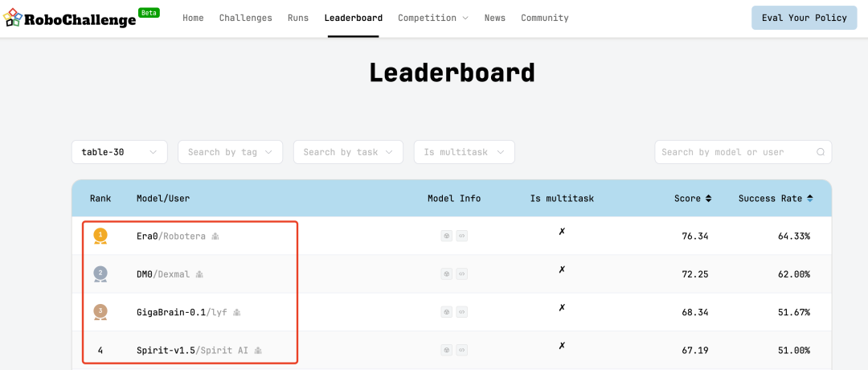Image resolution: width=868 pixels, height=370 pixels.
Task: Click Era0's model weights icon
Action: coord(446,236)
